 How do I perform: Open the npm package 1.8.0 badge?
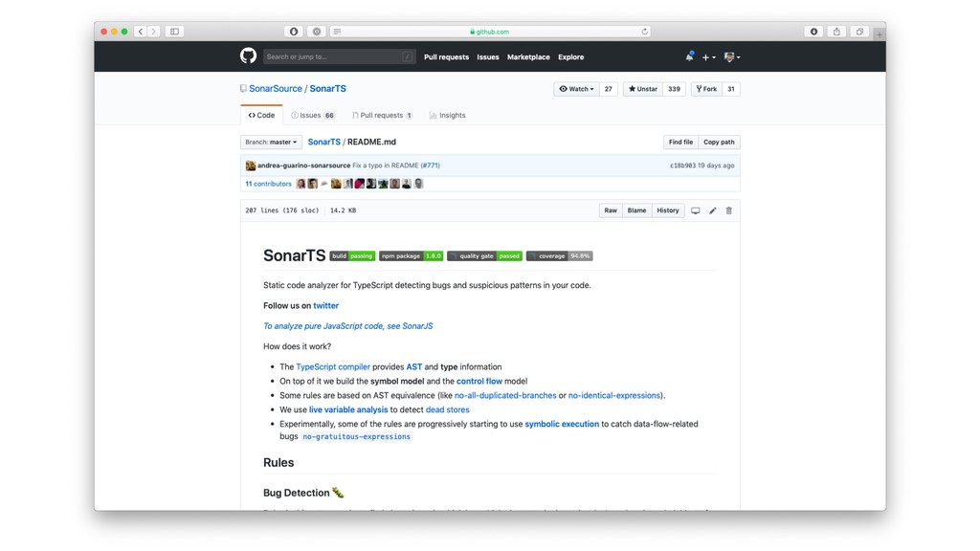coord(412,255)
